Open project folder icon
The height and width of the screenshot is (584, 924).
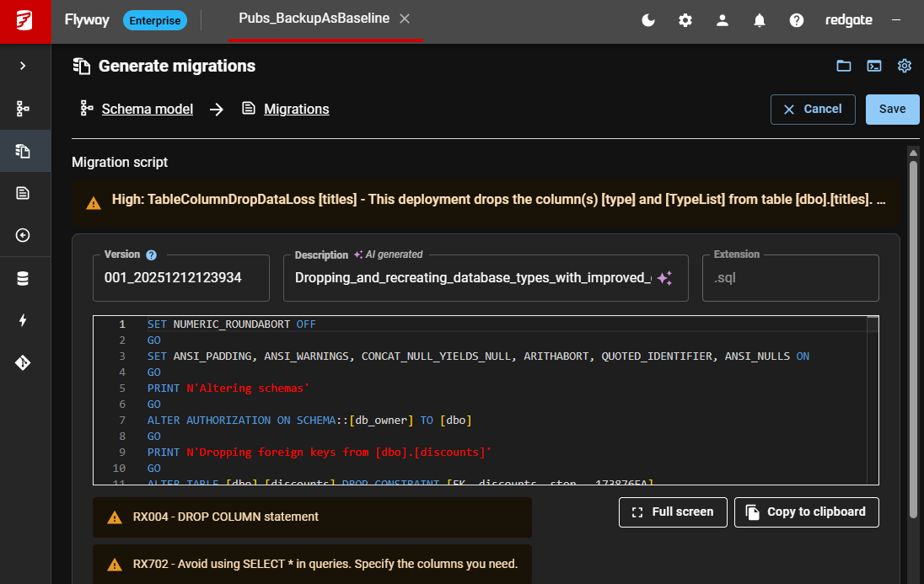[844, 66]
